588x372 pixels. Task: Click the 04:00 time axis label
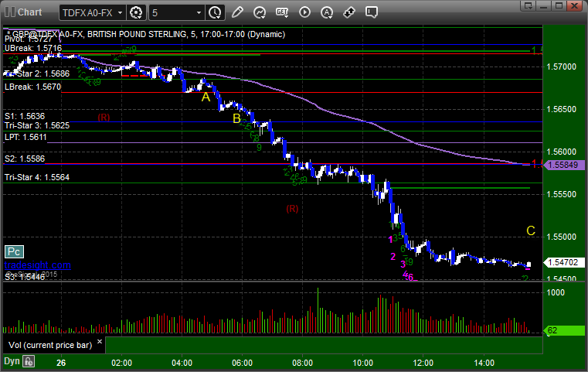click(182, 363)
